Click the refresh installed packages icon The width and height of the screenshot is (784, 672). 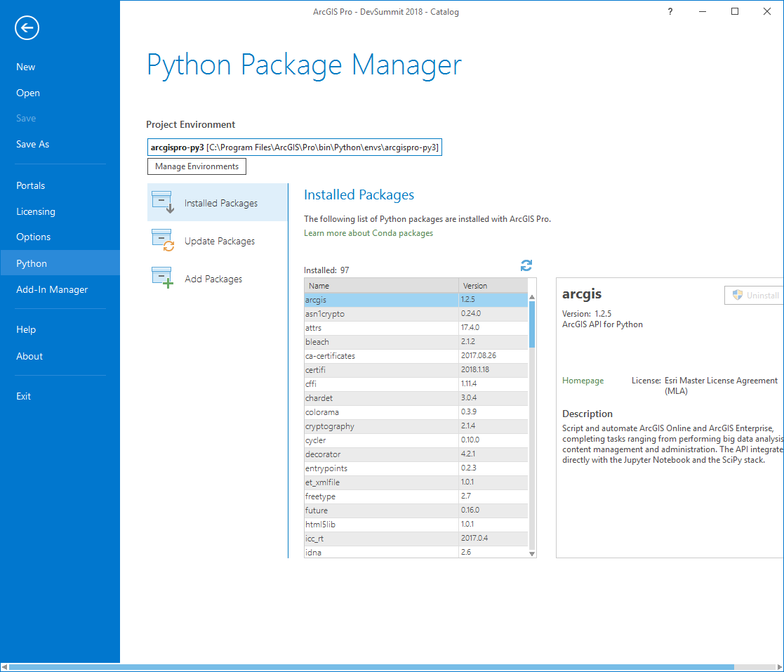[x=526, y=265]
